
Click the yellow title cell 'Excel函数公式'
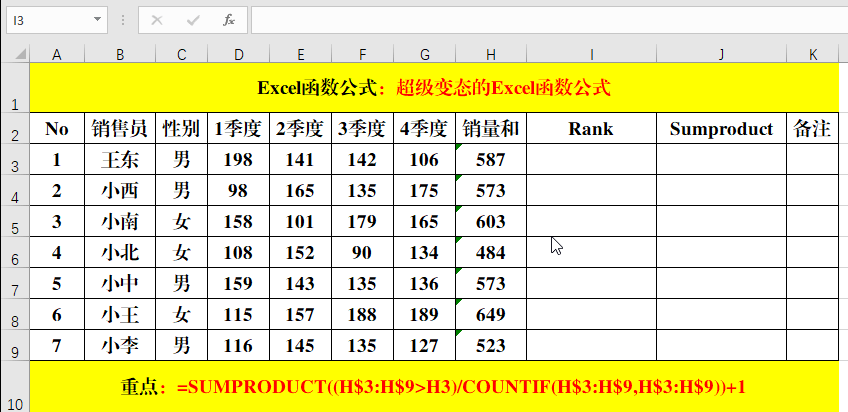[434, 88]
